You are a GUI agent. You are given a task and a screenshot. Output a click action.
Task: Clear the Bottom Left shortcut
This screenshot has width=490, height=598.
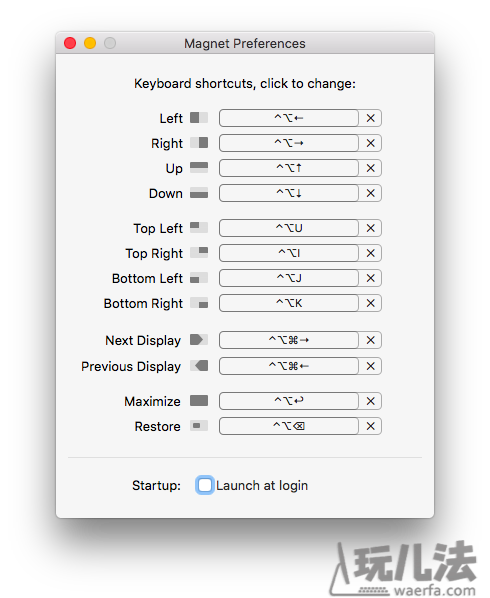370,278
